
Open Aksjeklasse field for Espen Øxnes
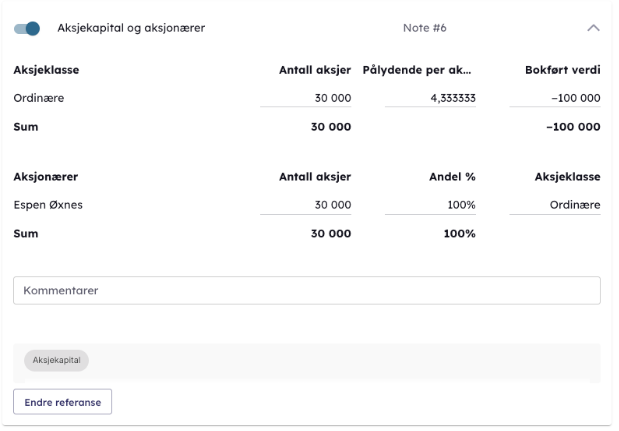click(554, 205)
